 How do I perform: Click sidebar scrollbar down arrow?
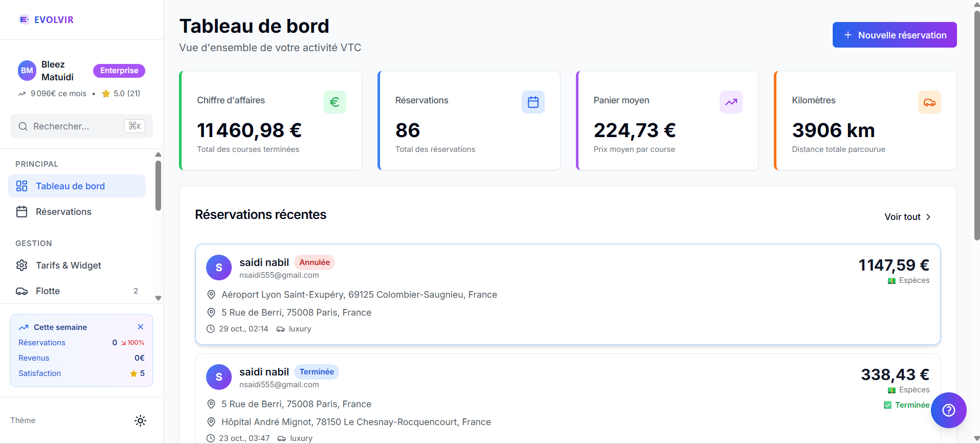pyautogui.click(x=158, y=298)
